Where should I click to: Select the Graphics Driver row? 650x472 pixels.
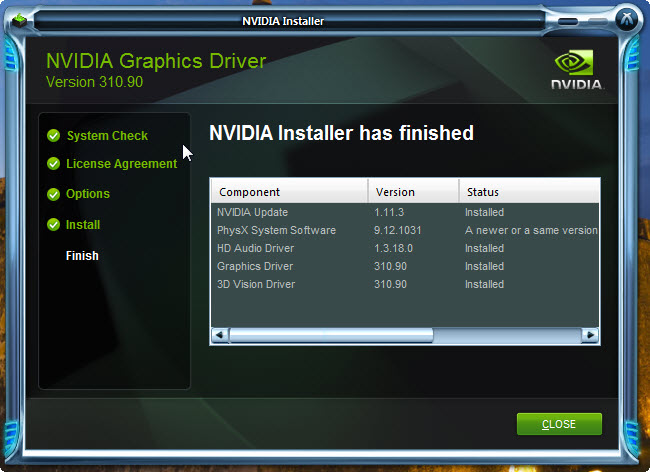point(405,266)
